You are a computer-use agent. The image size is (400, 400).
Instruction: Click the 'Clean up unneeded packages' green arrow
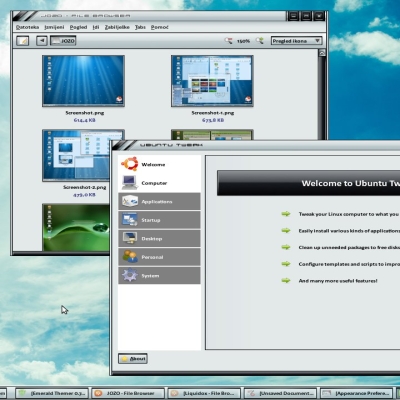[x=286, y=247]
